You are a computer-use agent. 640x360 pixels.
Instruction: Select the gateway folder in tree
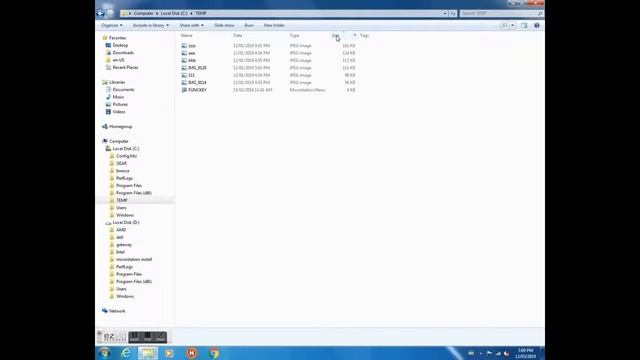point(124,244)
